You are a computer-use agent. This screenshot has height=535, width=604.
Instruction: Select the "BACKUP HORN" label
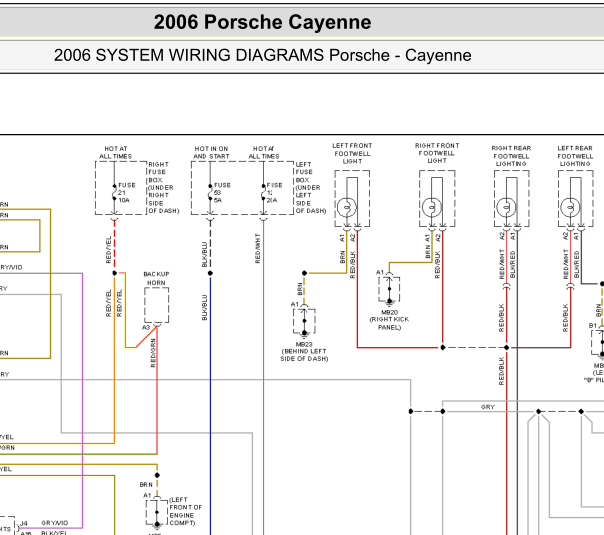click(156, 278)
